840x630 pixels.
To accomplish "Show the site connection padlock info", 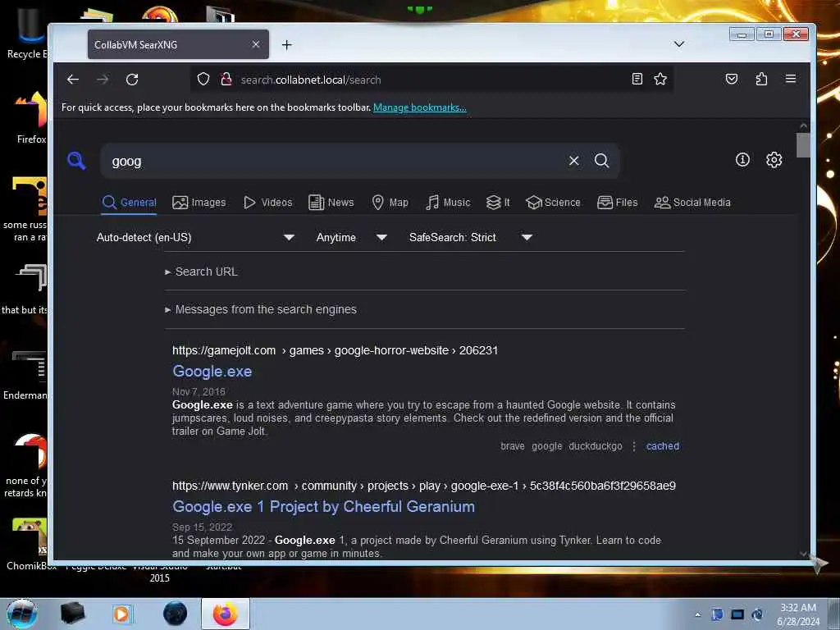I will (226, 80).
